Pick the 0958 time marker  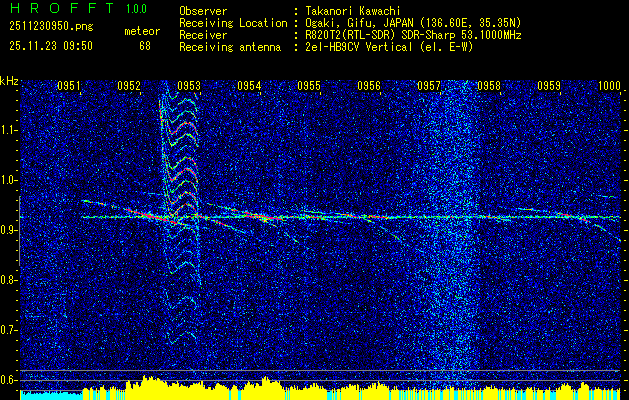(488, 87)
